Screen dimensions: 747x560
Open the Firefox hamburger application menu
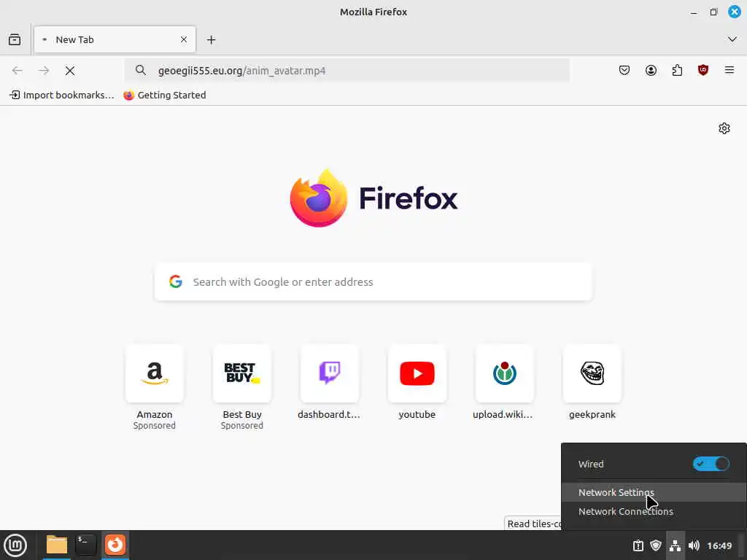click(729, 71)
